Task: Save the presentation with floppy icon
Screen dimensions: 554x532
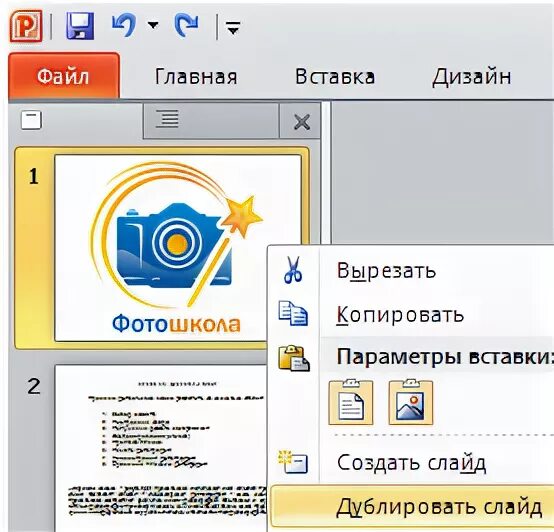Action: [x=80, y=26]
